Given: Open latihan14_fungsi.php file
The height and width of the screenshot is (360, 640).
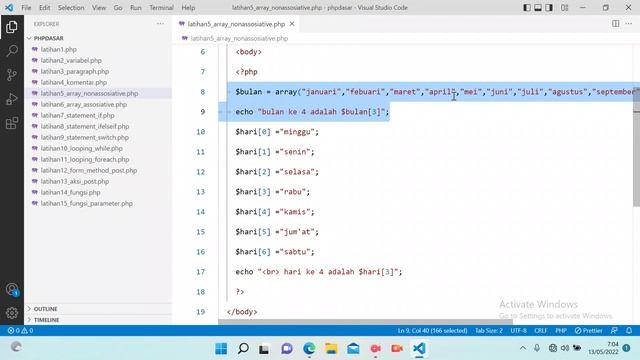Looking at the screenshot, I should 70,193.
